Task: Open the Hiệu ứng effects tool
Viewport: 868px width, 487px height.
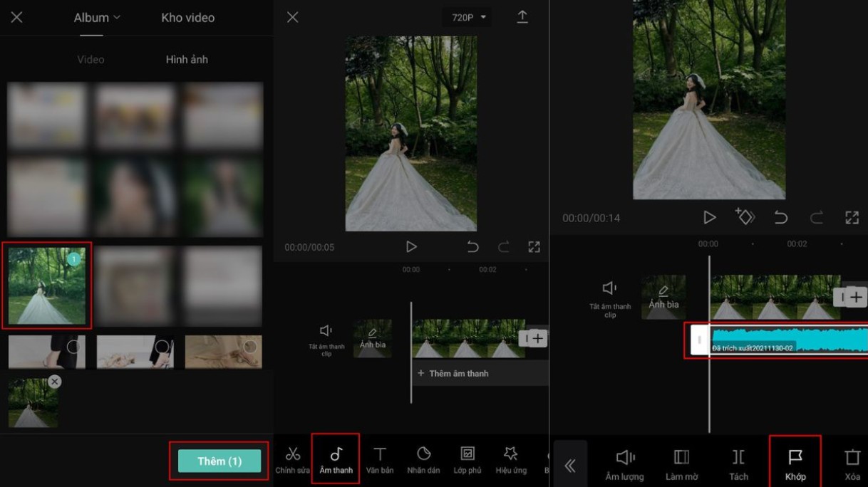Action: 510,459
